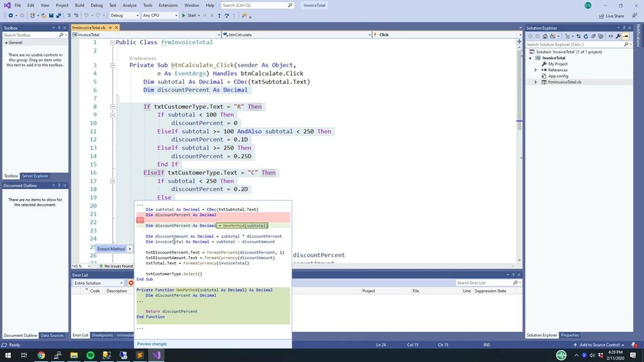Click the Navigate Backward toolbar icon
Viewport: 644px width, 362px height.
[x=11, y=15]
